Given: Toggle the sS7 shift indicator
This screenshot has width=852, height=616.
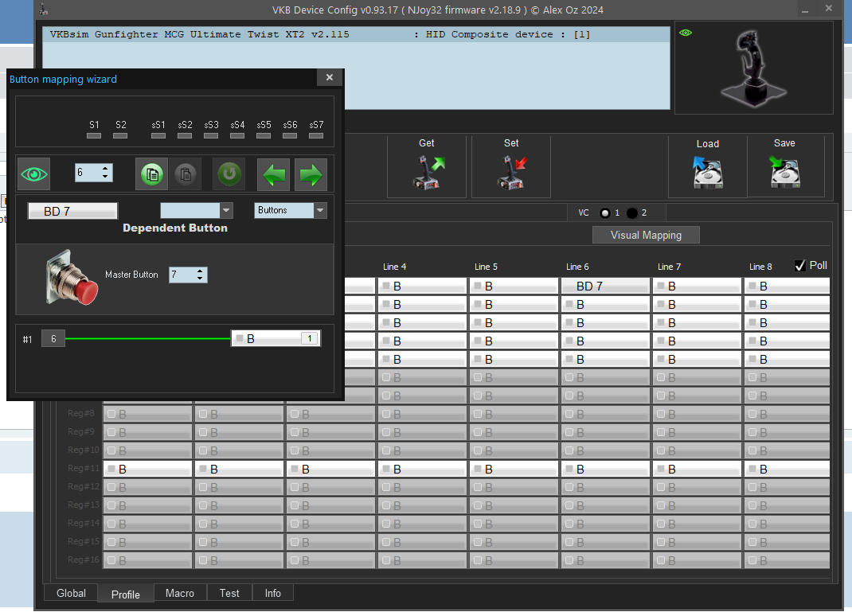Looking at the screenshot, I should tap(315, 136).
